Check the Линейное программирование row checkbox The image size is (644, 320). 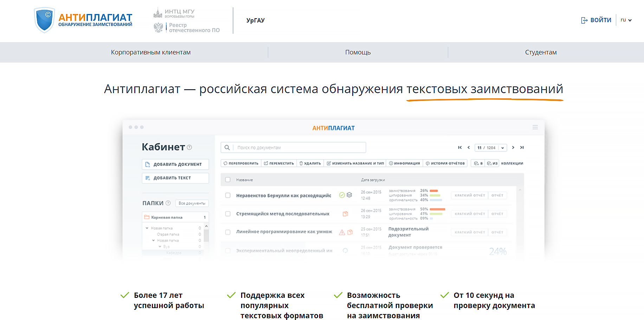click(x=228, y=232)
